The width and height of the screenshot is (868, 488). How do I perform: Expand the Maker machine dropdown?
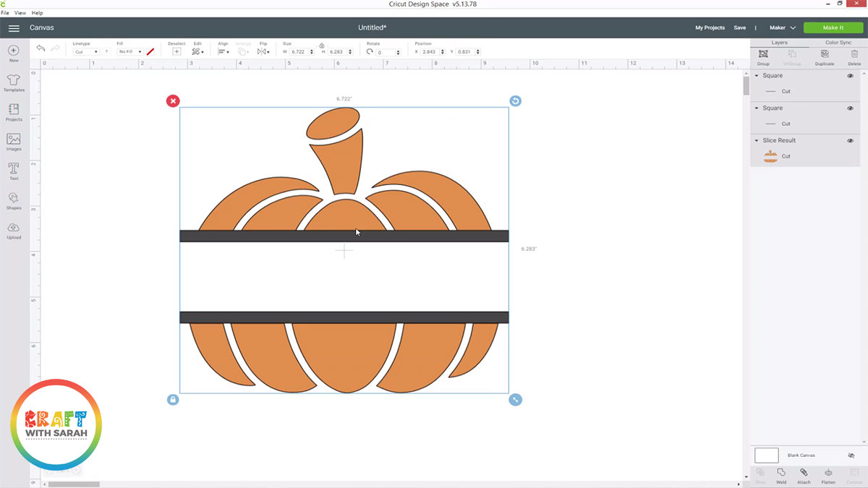click(782, 27)
